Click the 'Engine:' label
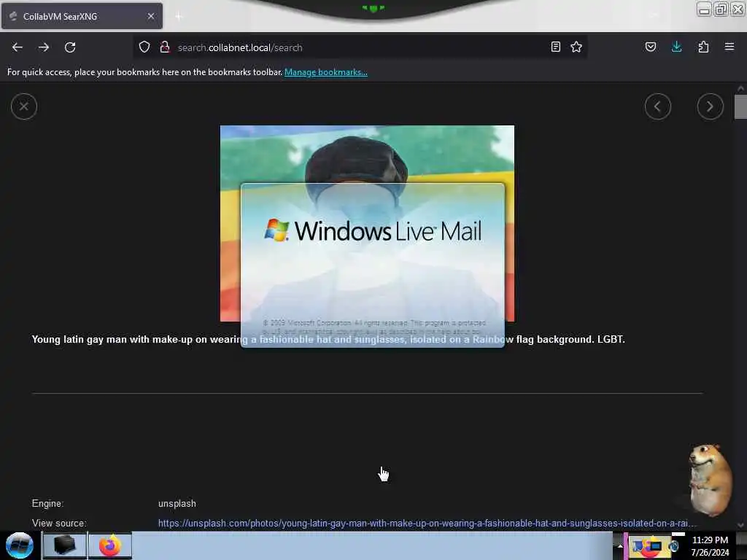 (47, 503)
